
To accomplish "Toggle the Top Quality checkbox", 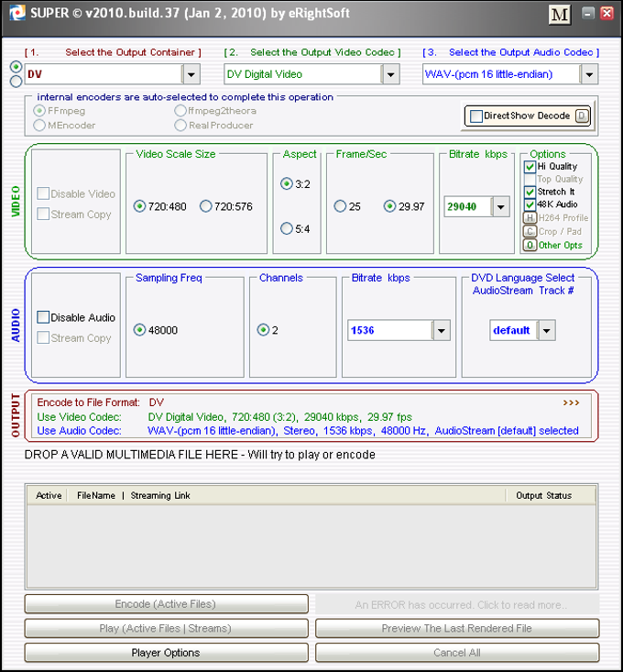I will pyautogui.click(x=530, y=179).
